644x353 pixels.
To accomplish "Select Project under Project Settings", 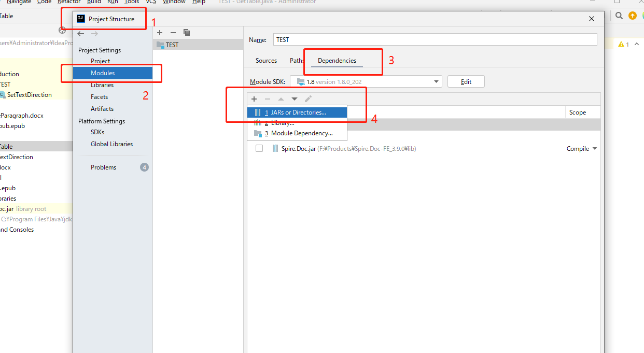I will tap(101, 61).
